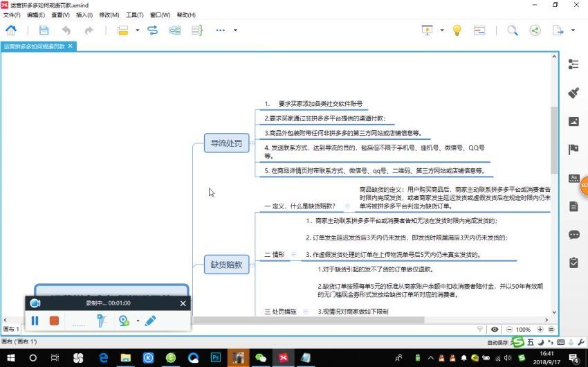Redo the last edit
This screenshot has width=588, height=367.
pos(89,30)
